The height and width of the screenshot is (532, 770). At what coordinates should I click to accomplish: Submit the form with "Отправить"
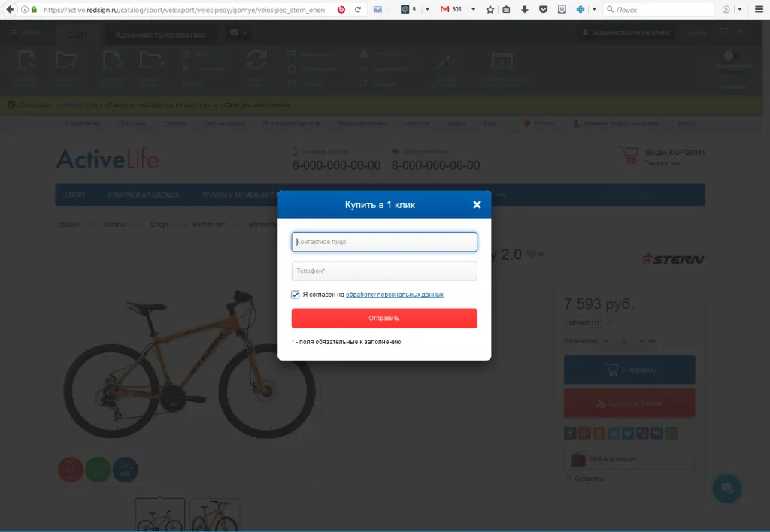(x=384, y=318)
